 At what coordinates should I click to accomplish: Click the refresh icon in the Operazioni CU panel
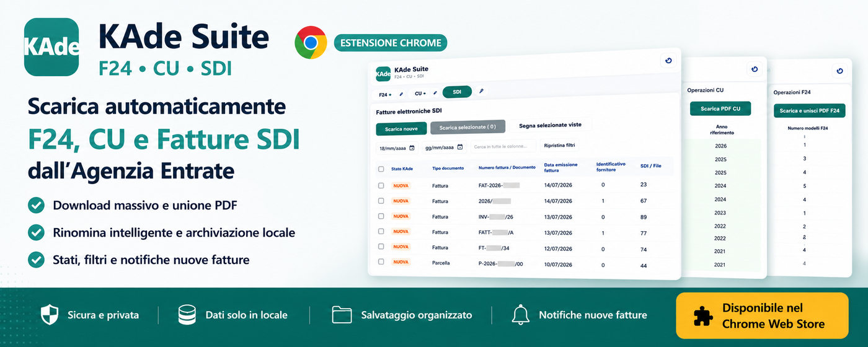coord(754,69)
